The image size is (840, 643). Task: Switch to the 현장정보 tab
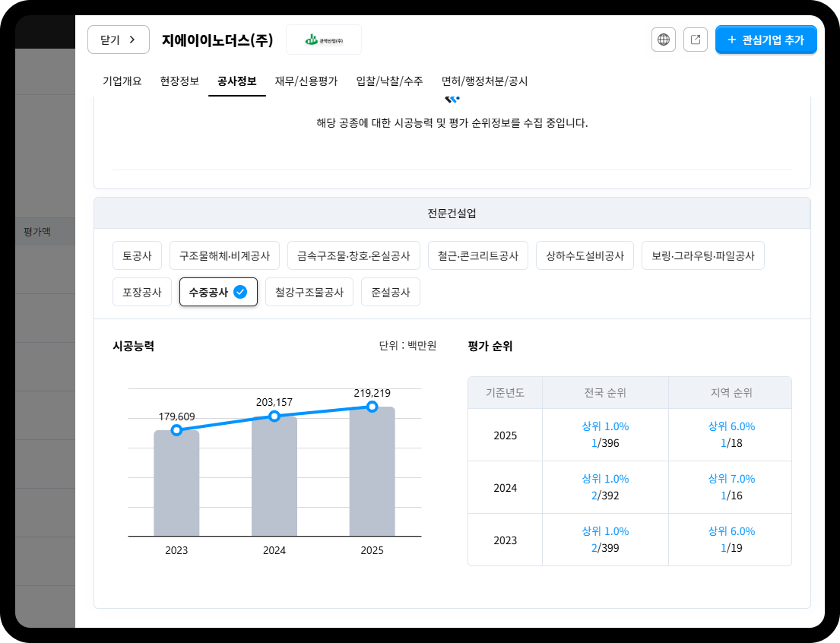[179, 81]
